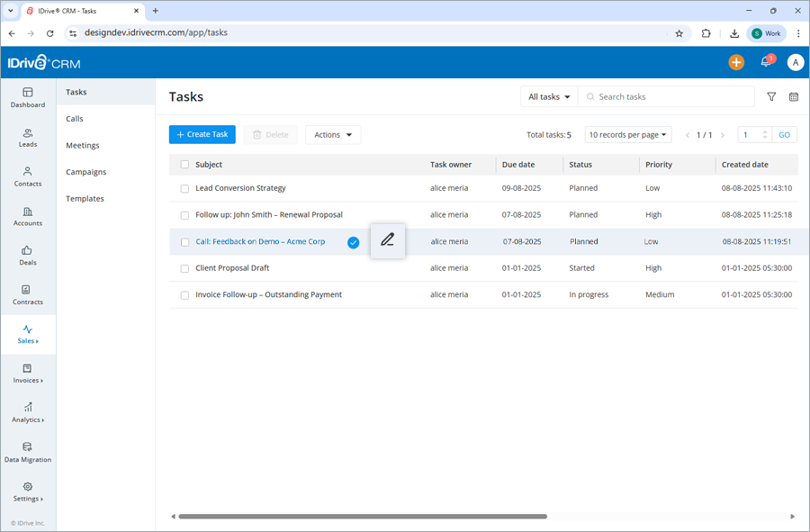Open the Dashboard from the sidebar

[x=28, y=96]
